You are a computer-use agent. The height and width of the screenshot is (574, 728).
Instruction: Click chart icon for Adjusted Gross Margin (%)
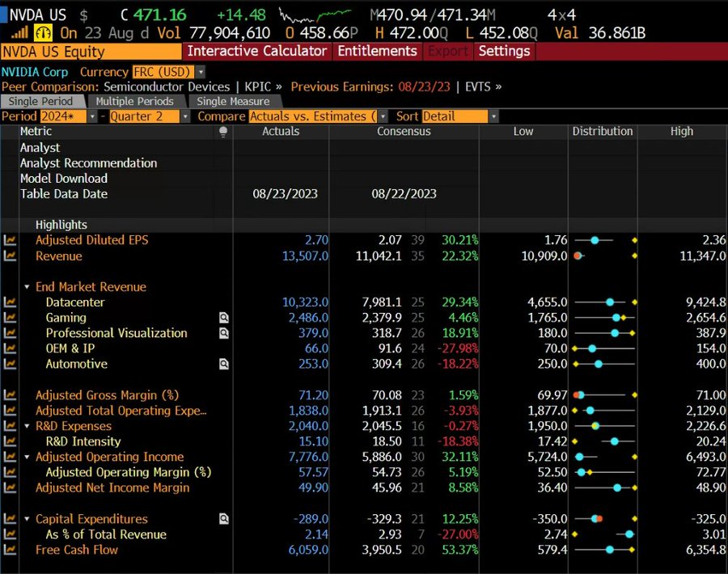(9, 395)
